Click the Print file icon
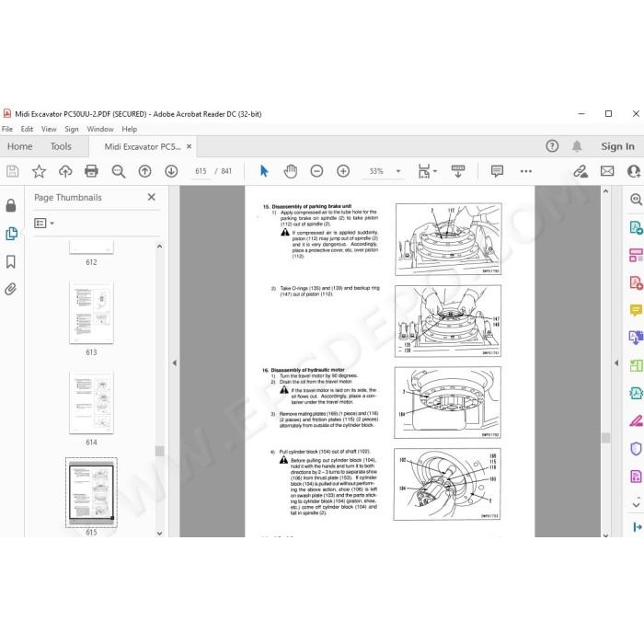 point(91,171)
